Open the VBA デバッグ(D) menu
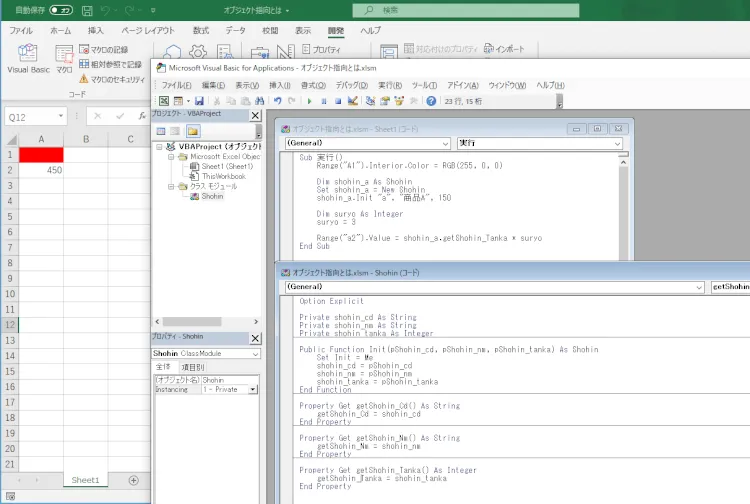The width and height of the screenshot is (750, 504). point(352,85)
